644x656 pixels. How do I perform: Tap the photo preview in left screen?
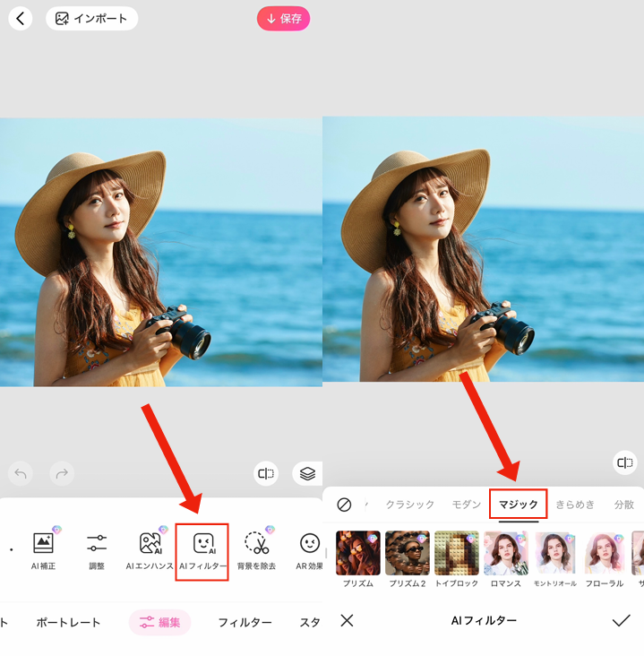pos(161,252)
